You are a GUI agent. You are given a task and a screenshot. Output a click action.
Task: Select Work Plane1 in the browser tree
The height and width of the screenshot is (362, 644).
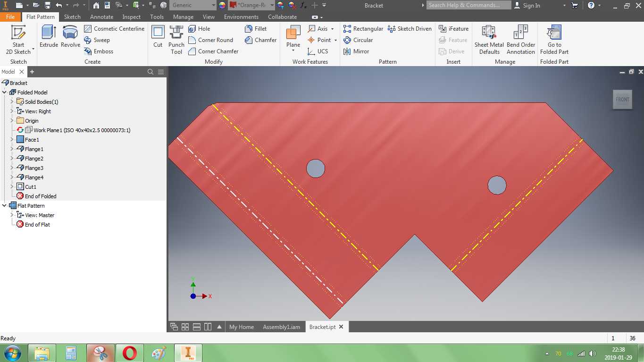[x=77, y=130]
